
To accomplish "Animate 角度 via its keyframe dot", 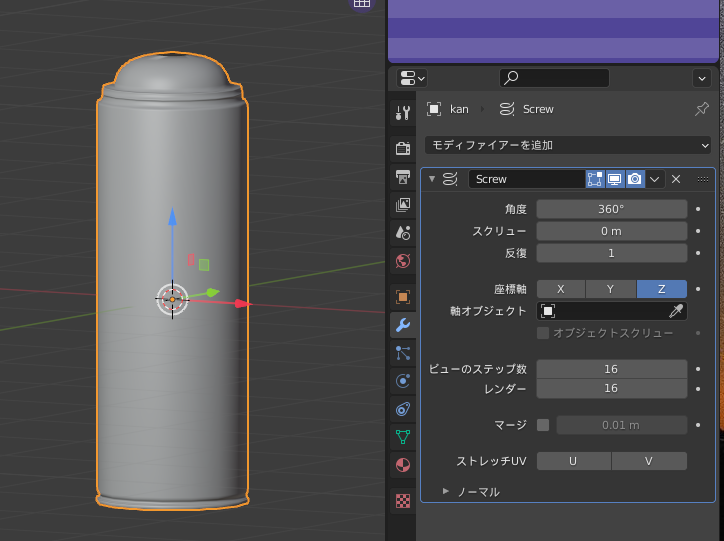I will tap(698, 209).
